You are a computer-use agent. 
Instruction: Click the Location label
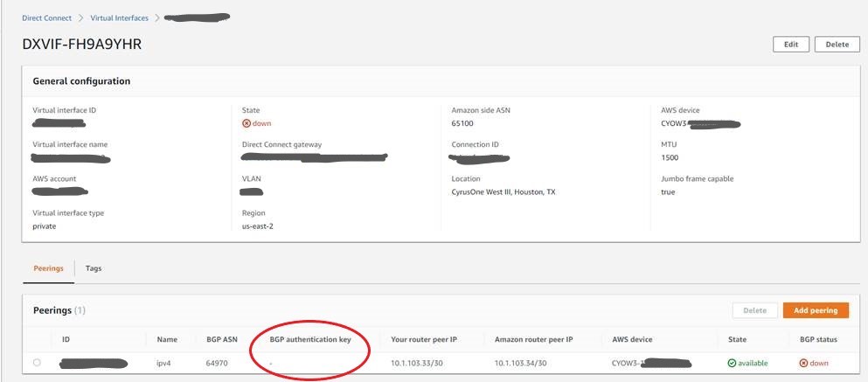466,179
